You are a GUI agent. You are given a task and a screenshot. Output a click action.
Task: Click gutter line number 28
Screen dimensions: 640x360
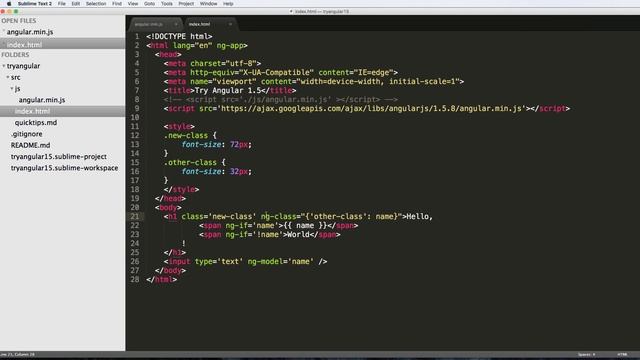click(135, 280)
